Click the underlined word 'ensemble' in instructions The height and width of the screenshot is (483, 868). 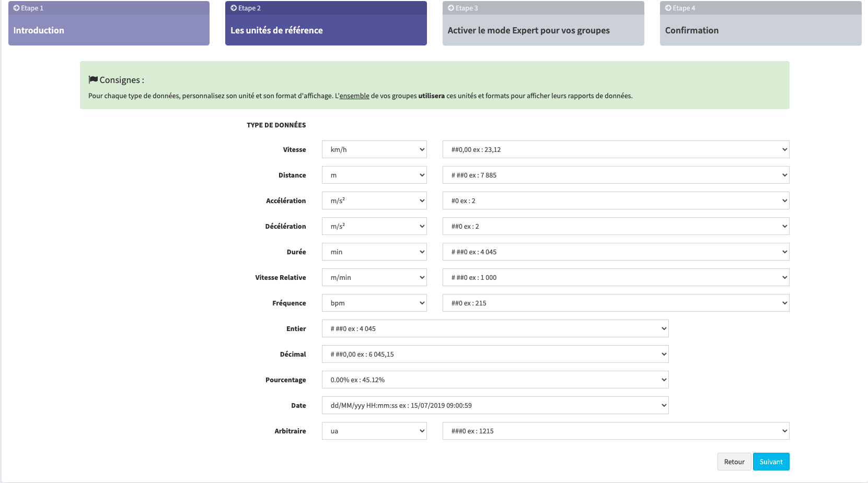[354, 96]
